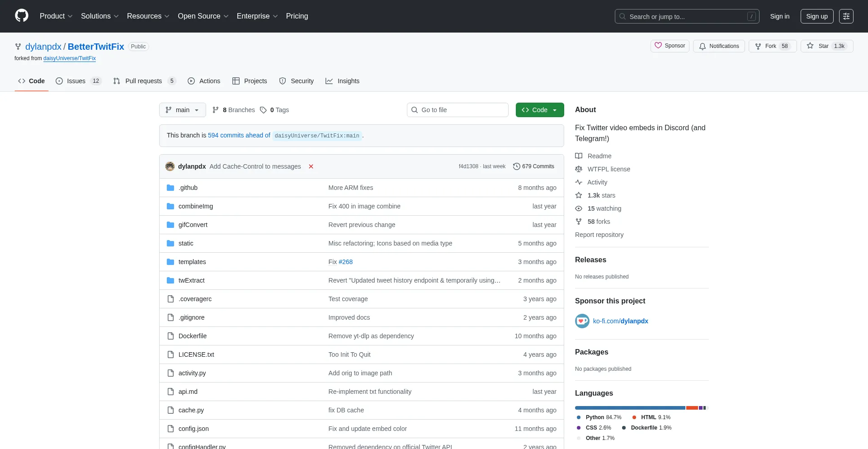Viewport: 868px width, 449px height.
Task: Click the Python segment of the languages bar
Action: pos(630,408)
